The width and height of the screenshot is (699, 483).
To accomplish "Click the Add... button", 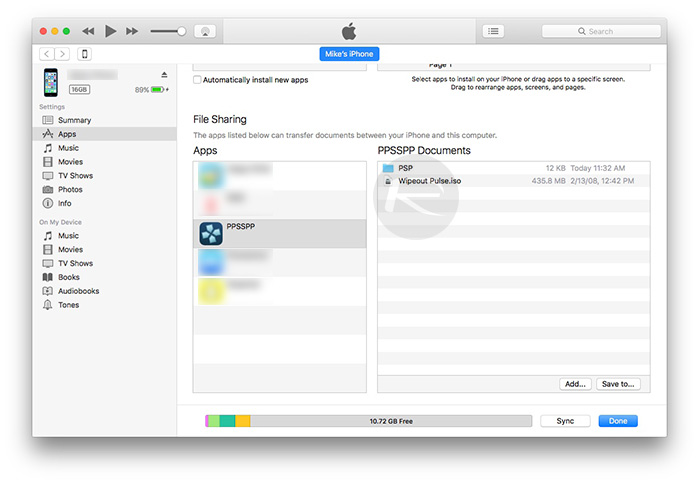I will 575,383.
